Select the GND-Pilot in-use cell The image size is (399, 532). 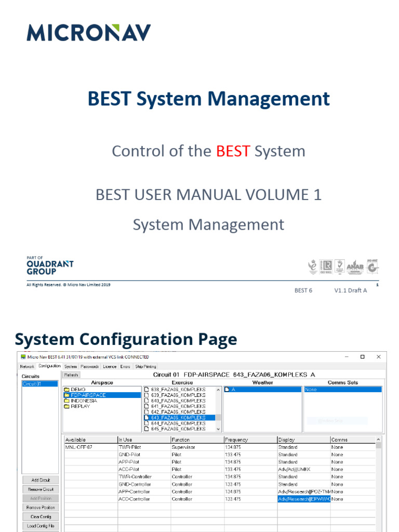point(144,455)
